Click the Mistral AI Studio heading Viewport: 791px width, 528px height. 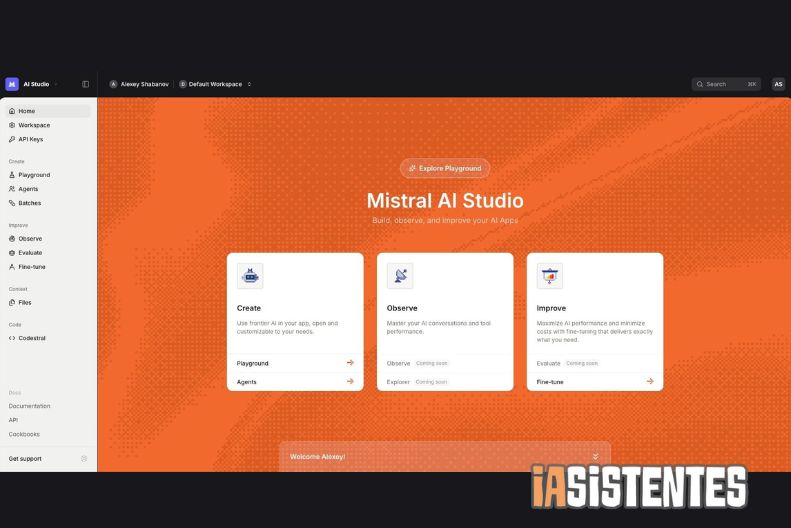click(445, 200)
